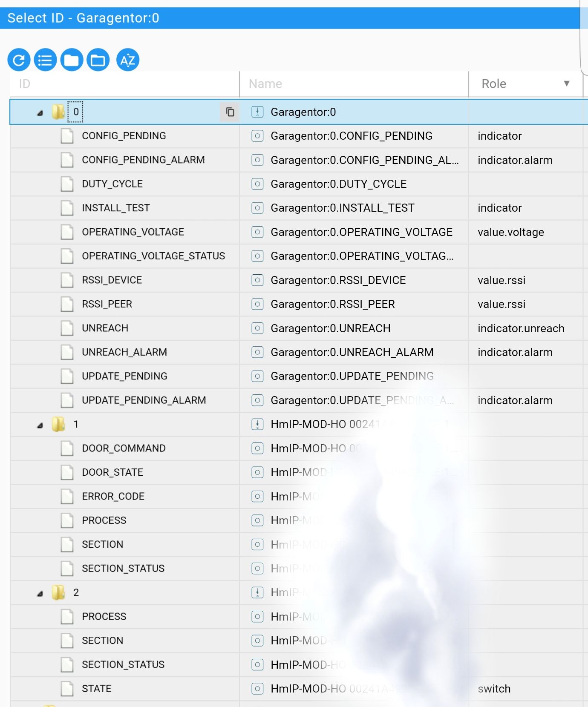Screen dimensions: 588x707
Task: Click the expand all folders button
Action: (98, 60)
